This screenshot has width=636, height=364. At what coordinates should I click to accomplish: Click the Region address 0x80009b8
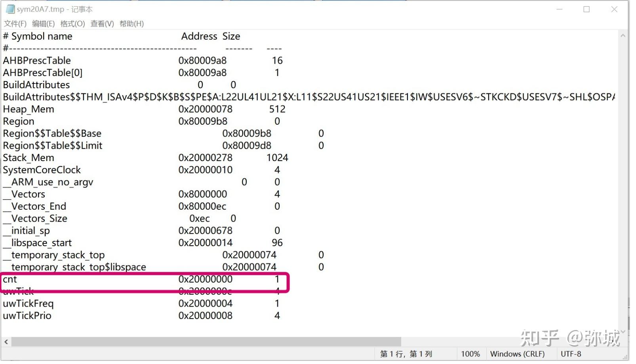pyautogui.click(x=203, y=121)
